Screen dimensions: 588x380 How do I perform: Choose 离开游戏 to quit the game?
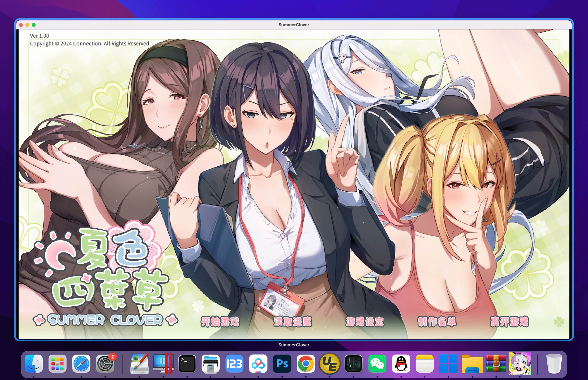point(509,322)
